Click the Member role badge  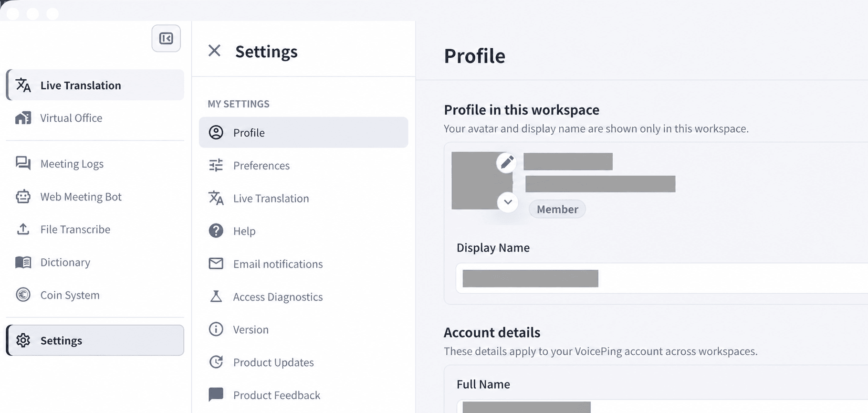[x=557, y=209]
